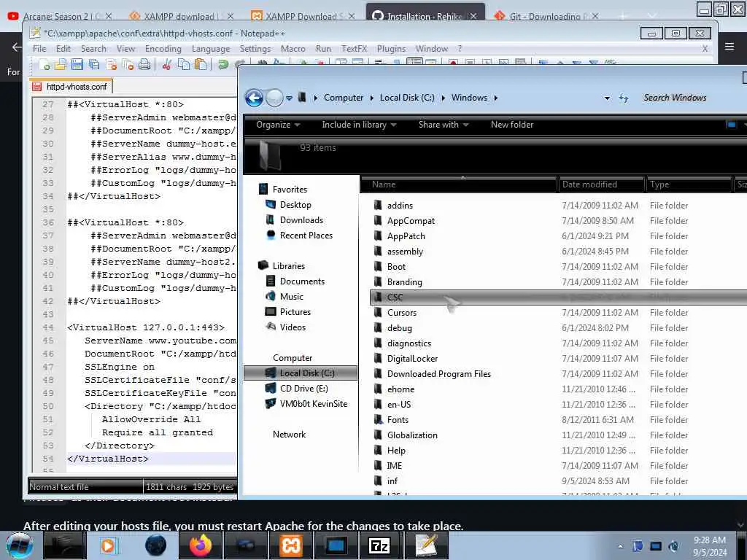Select Downloads under Favorites
The height and width of the screenshot is (560, 747).
[x=301, y=220]
